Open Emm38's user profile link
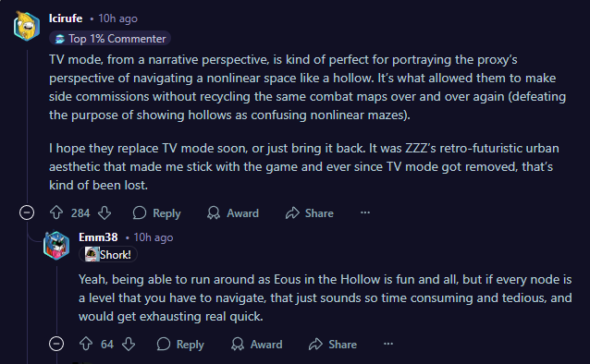Viewport: 590px width, 364px height. pyautogui.click(x=98, y=237)
